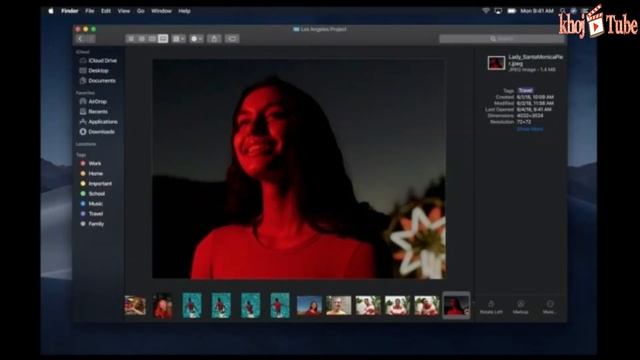The image size is (640, 360).
Task: Click the Show More link
Action: point(530,129)
